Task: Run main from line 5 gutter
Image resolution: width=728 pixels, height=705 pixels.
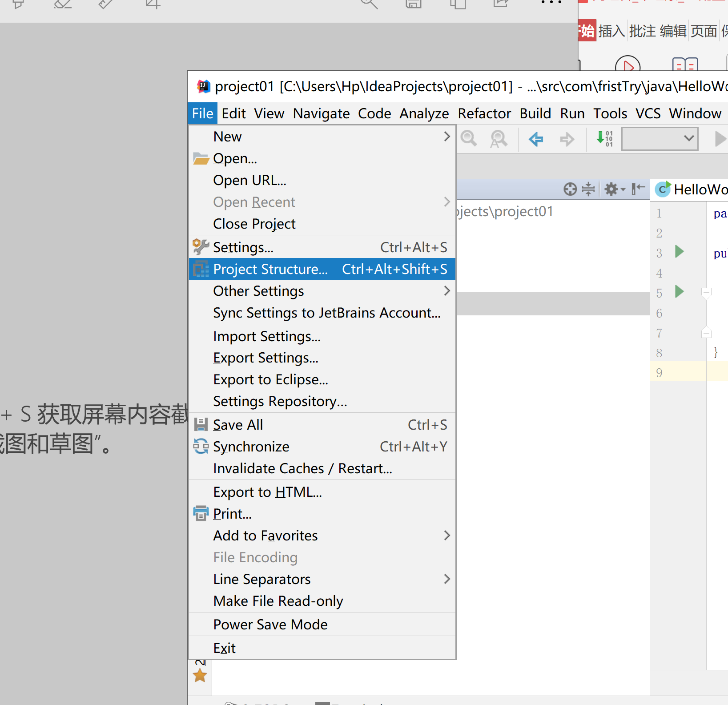Action: (x=679, y=291)
